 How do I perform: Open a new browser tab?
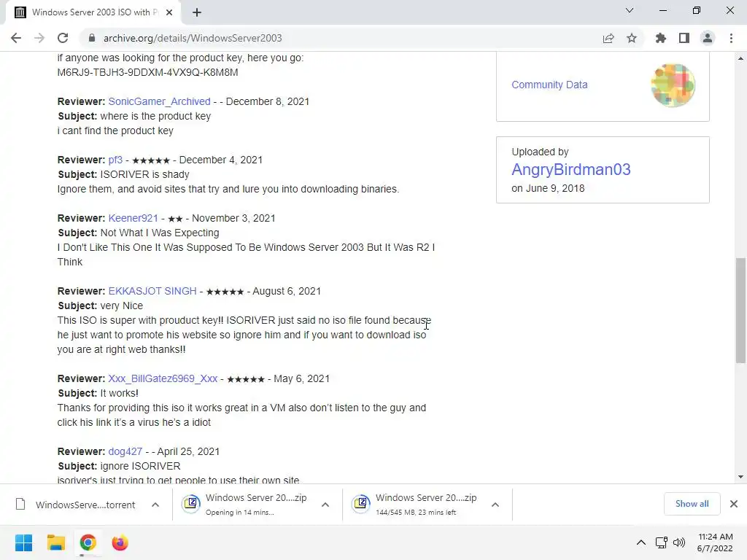197,12
